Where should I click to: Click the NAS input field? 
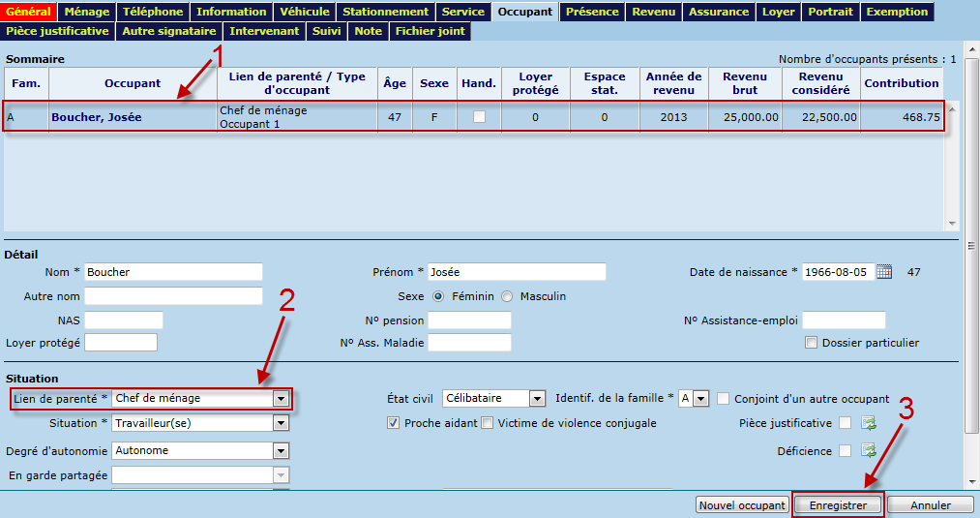(124, 320)
